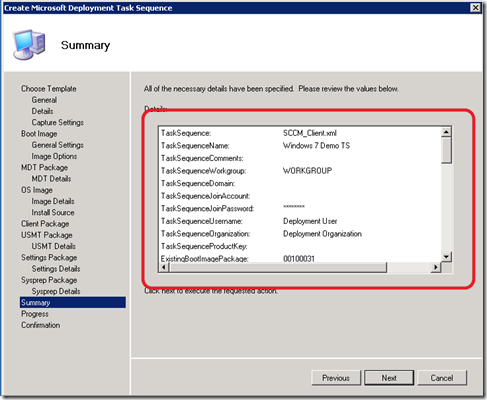Select the General step under Choose Template

click(44, 100)
